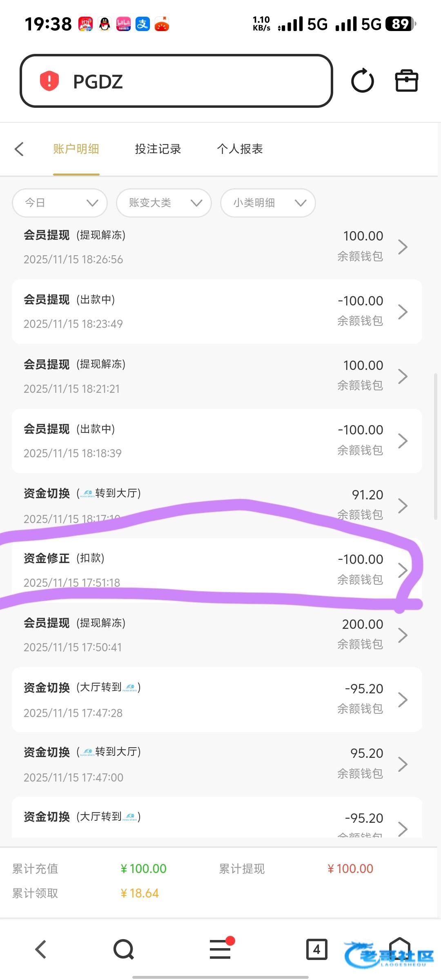
Task: Tap the red shield security icon
Action: click(x=49, y=81)
